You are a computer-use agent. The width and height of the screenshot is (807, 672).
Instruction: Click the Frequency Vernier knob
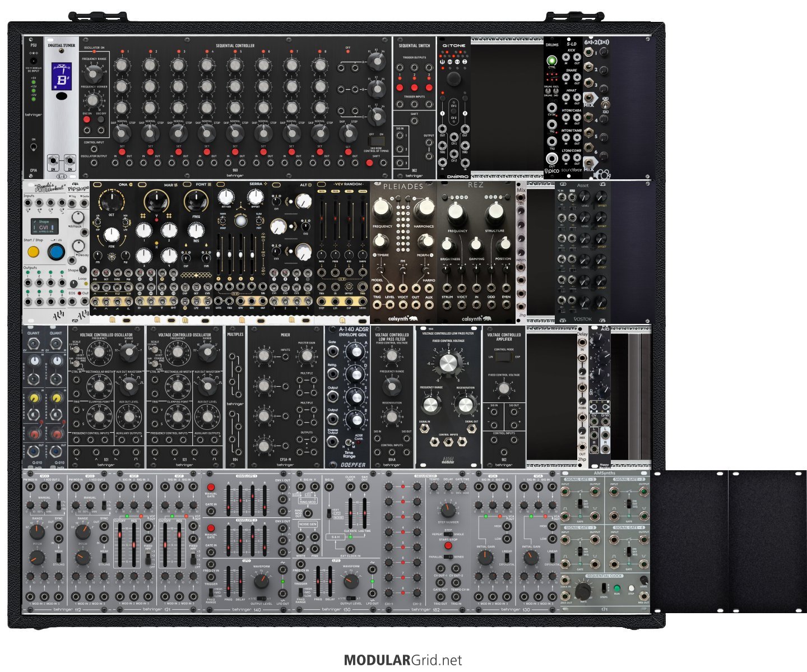pos(93,100)
